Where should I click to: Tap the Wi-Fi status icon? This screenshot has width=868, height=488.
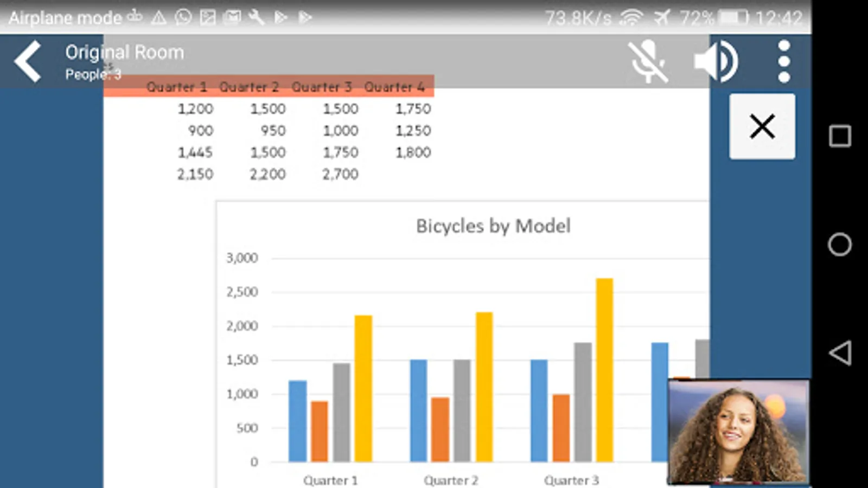tap(631, 18)
